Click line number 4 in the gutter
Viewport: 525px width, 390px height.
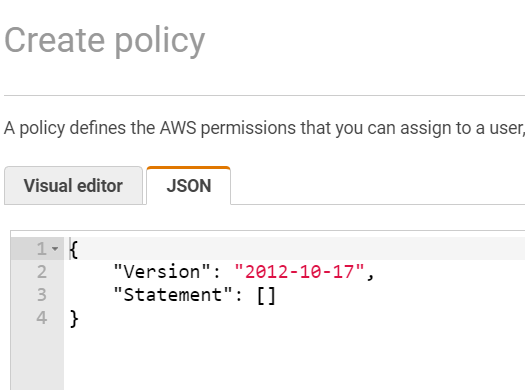42,318
